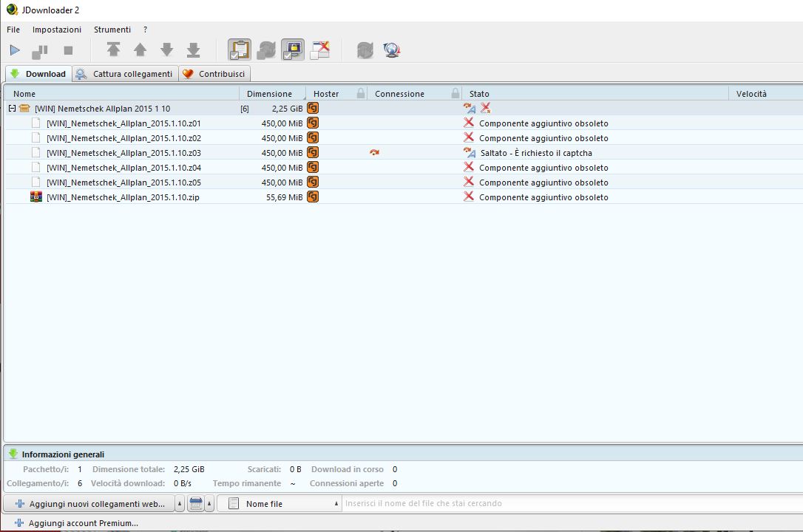803x532 pixels.
Task: Select file [WIN]_Nemetschek_Allplan_2015.1.10.z05
Action: point(123,183)
